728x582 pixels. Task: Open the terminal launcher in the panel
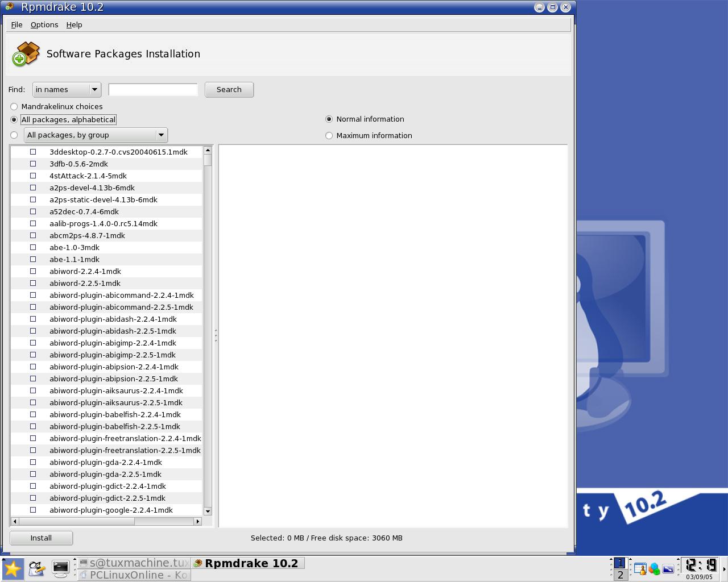[60, 568]
